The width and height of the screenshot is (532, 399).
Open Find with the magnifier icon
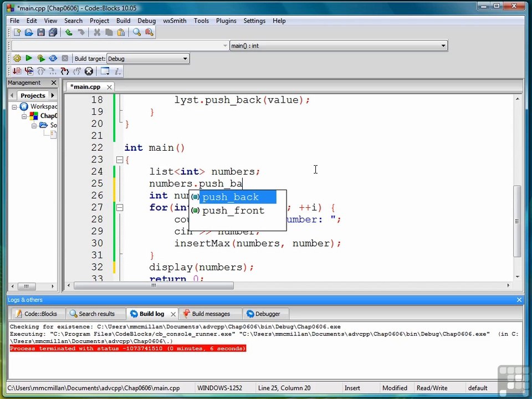(x=137, y=32)
